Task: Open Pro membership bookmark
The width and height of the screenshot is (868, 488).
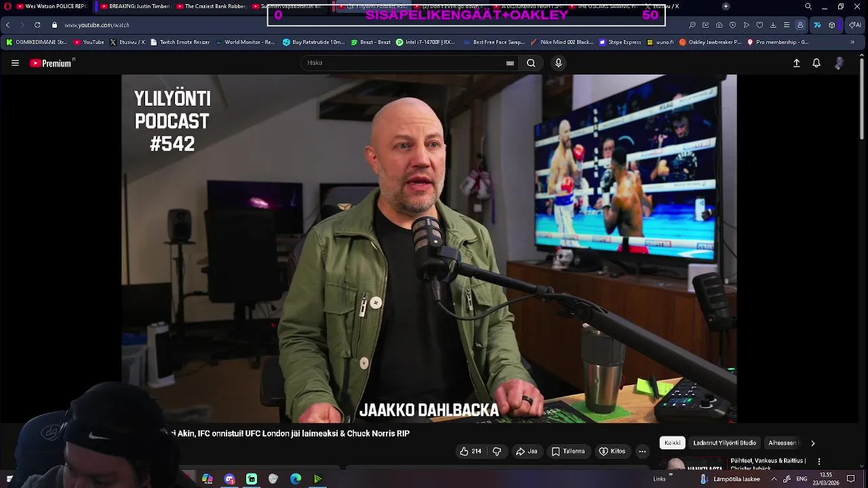Action: tap(778, 42)
